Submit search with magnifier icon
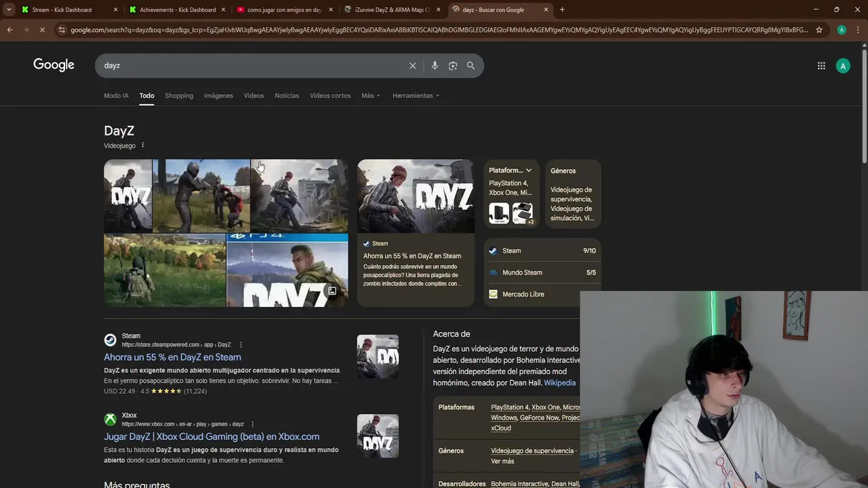Screen dimensions: 868x488 pos(471,66)
